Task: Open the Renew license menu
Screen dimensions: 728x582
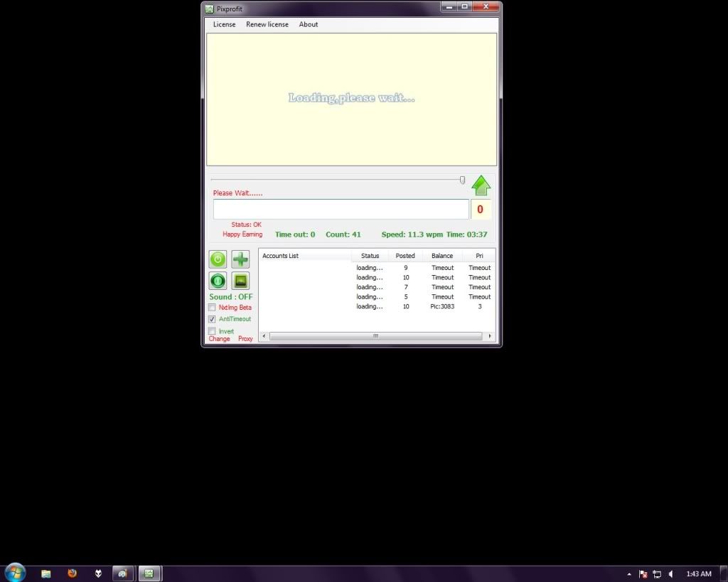Action: (x=267, y=24)
